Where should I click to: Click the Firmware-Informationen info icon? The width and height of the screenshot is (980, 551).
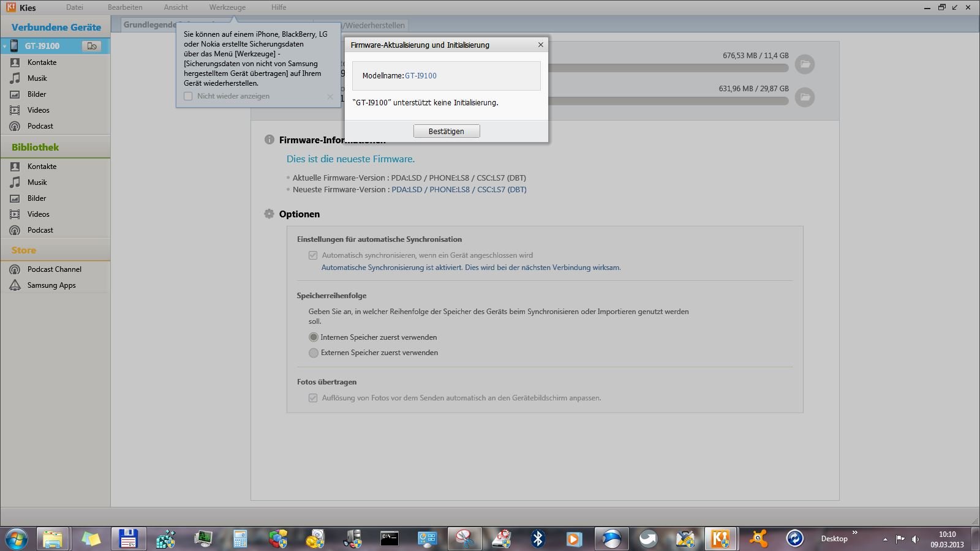(269, 140)
